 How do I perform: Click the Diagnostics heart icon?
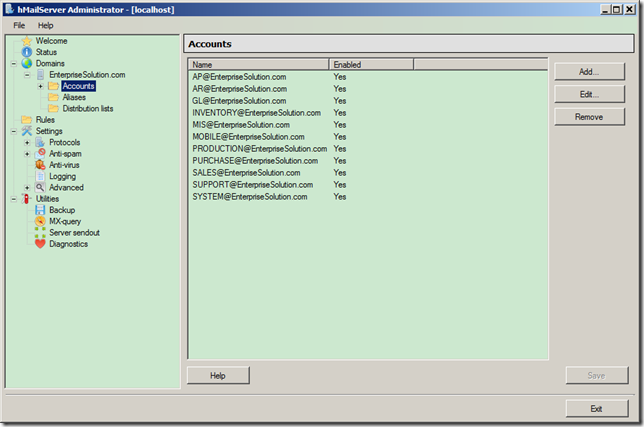tap(40, 243)
